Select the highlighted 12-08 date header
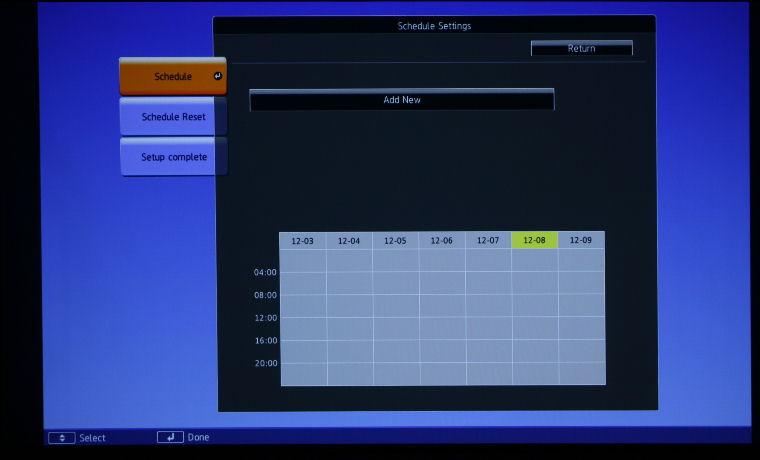 pyautogui.click(x=535, y=240)
